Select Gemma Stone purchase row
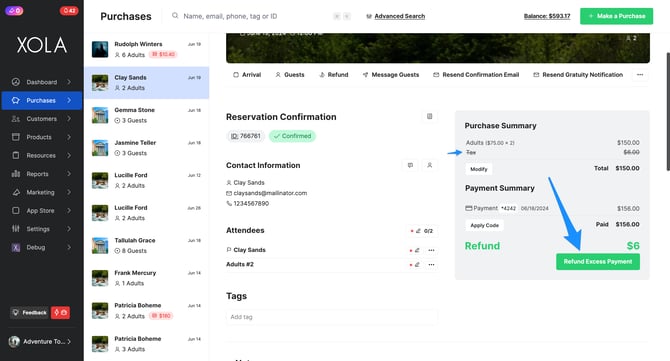The width and height of the screenshot is (670, 361). point(147,115)
